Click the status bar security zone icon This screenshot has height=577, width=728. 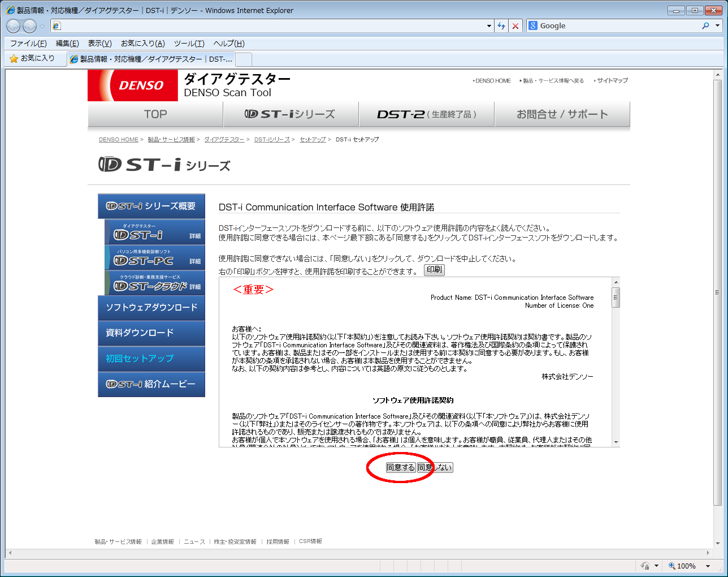(x=645, y=566)
